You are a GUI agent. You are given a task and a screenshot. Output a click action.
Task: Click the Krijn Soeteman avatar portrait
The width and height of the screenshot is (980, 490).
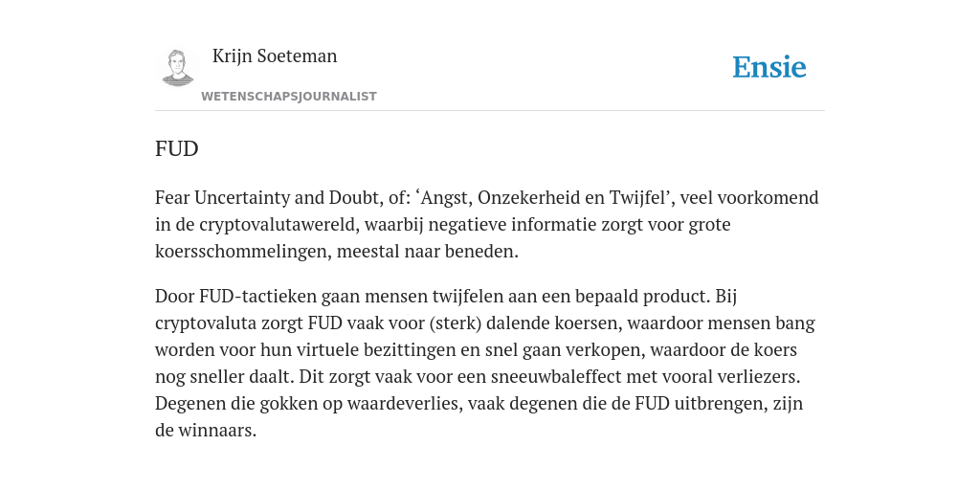pos(177,68)
